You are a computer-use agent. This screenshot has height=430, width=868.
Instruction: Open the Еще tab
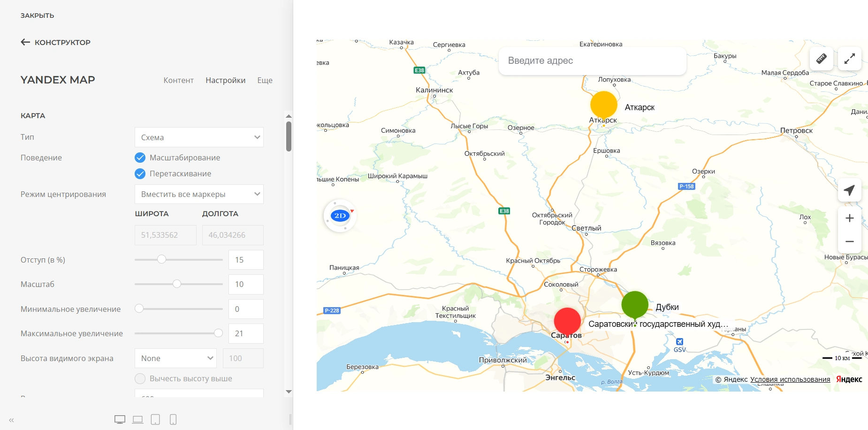coord(265,80)
